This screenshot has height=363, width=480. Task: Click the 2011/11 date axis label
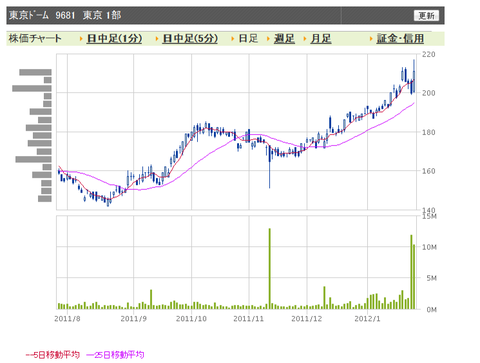click(249, 319)
